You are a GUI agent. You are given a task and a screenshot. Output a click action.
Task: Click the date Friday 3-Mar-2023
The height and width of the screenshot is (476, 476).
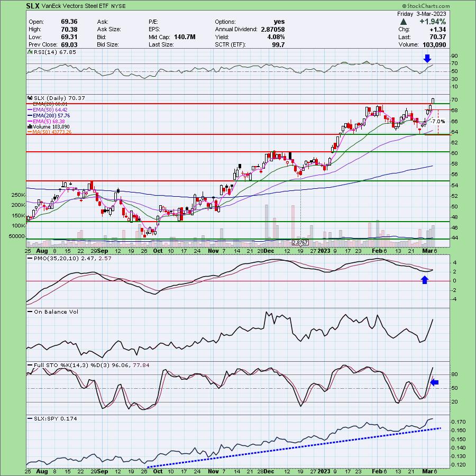click(x=422, y=14)
